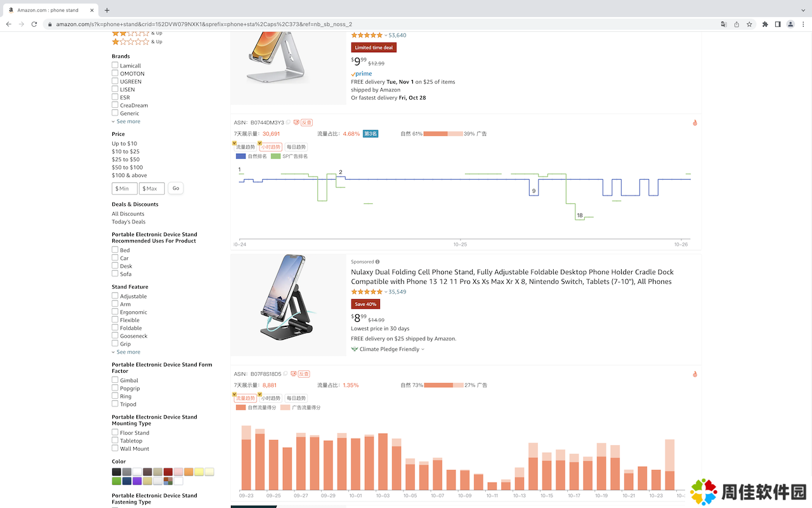Image resolution: width=812 pixels, height=508 pixels.
Task: Click the info icon next to Sponsored
Action: (x=377, y=262)
